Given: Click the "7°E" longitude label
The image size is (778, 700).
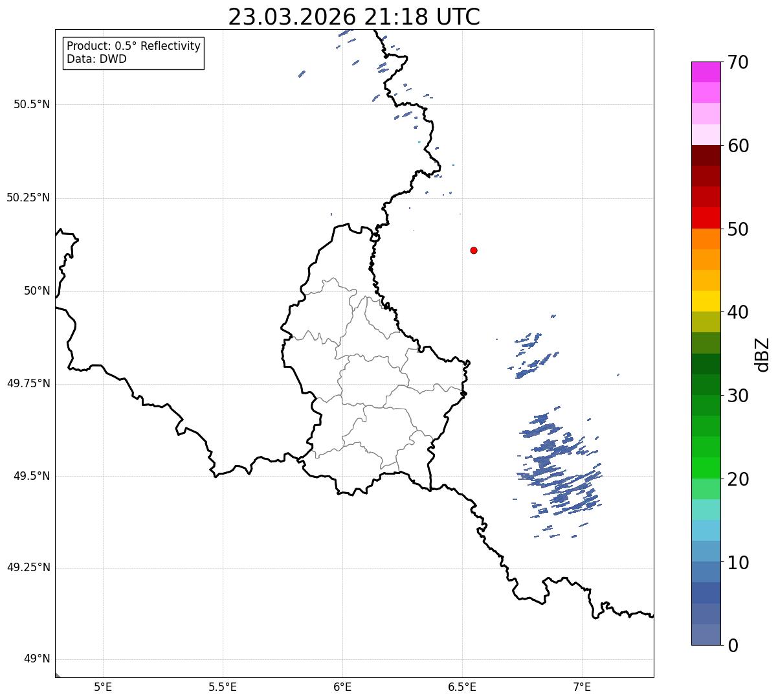Looking at the screenshot, I should point(582,687).
